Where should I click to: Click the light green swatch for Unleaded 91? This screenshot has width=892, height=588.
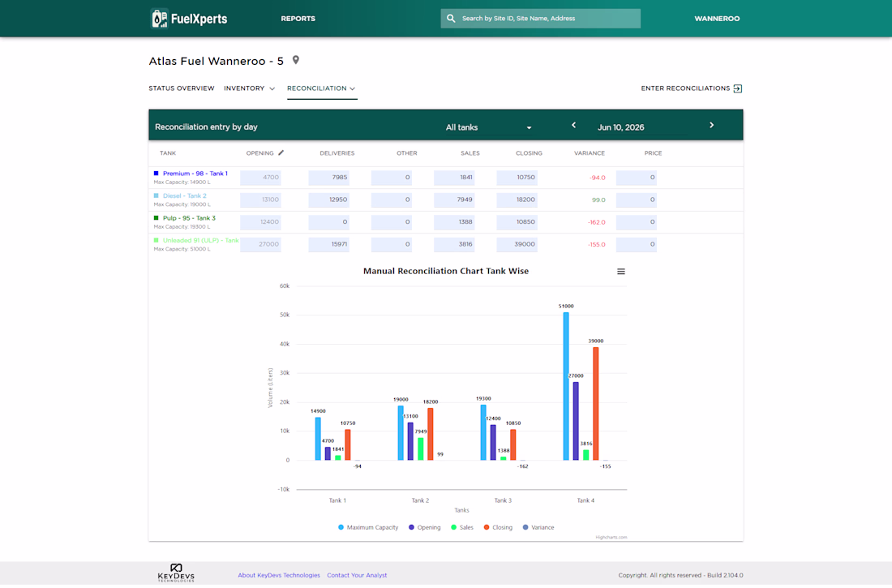(x=157, y=240)
